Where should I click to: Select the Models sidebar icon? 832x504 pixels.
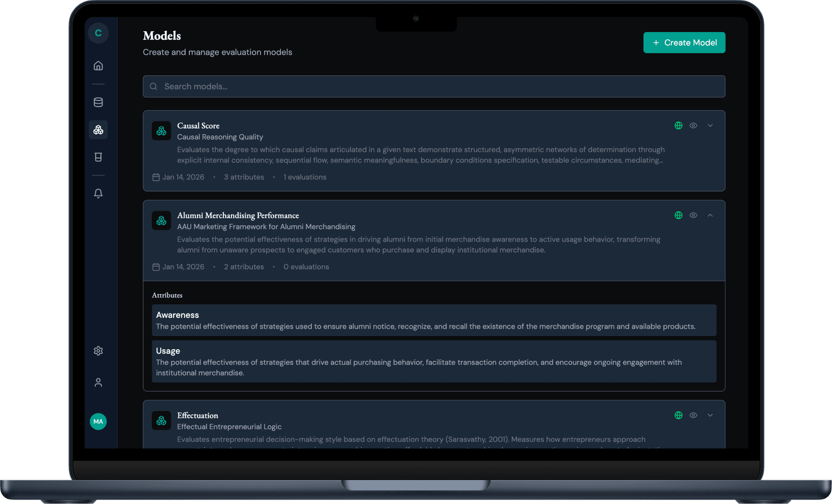click(98, 130)
